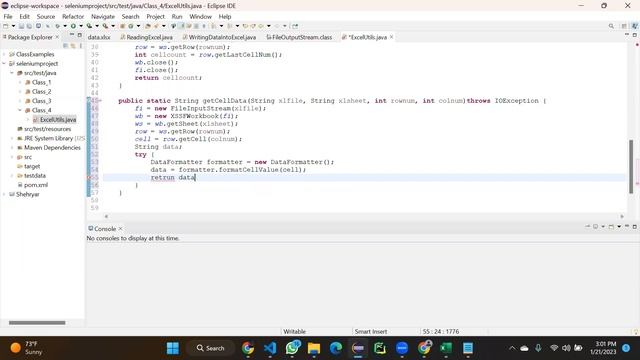
Task: Open Excel from the taskbar
Action: (x=446, y=348)
